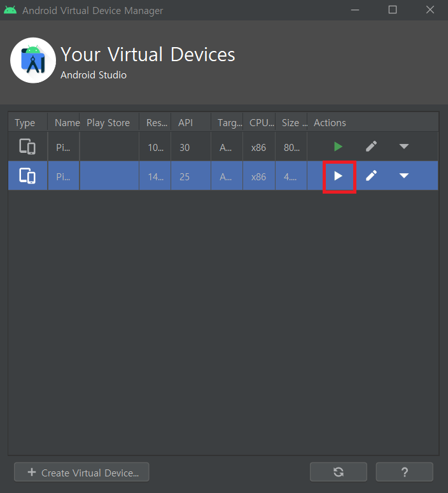The image size is (448, 493).
Task: Click the device type icon in API 25 row
Action: tap(27, 176)
